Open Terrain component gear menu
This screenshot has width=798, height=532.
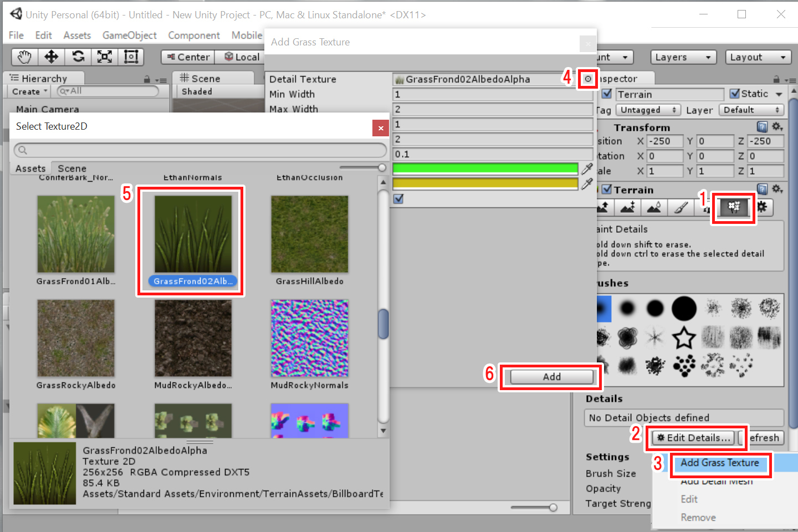[777, 190]
